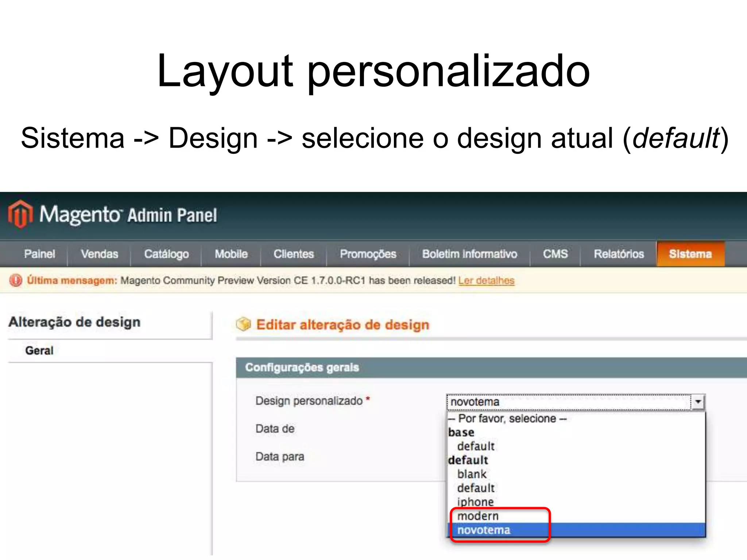Select the iphone theme option
This screenshot has height=560, width=747.
pos(576,502)
